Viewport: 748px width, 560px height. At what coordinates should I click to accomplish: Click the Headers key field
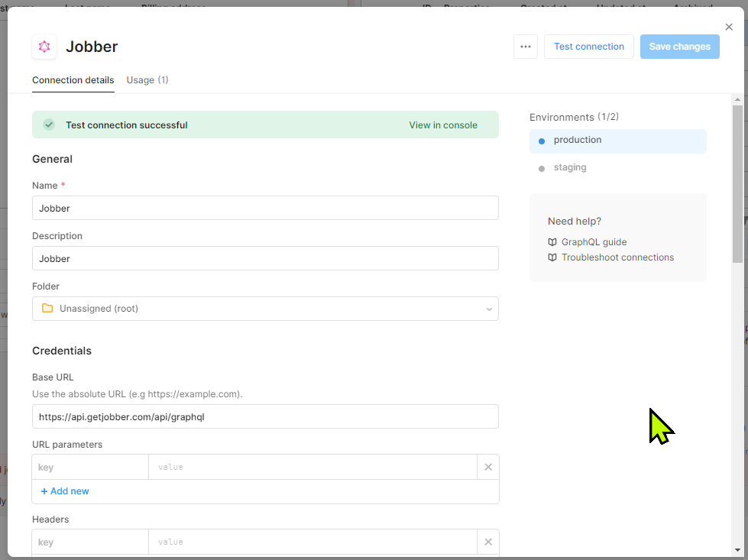click(x=90, y=542)
